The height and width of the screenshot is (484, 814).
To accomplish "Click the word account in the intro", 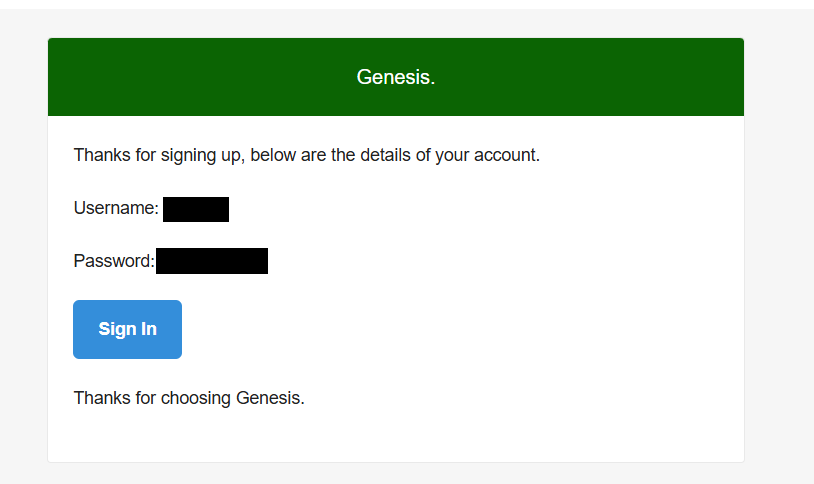I will [505, 155].
